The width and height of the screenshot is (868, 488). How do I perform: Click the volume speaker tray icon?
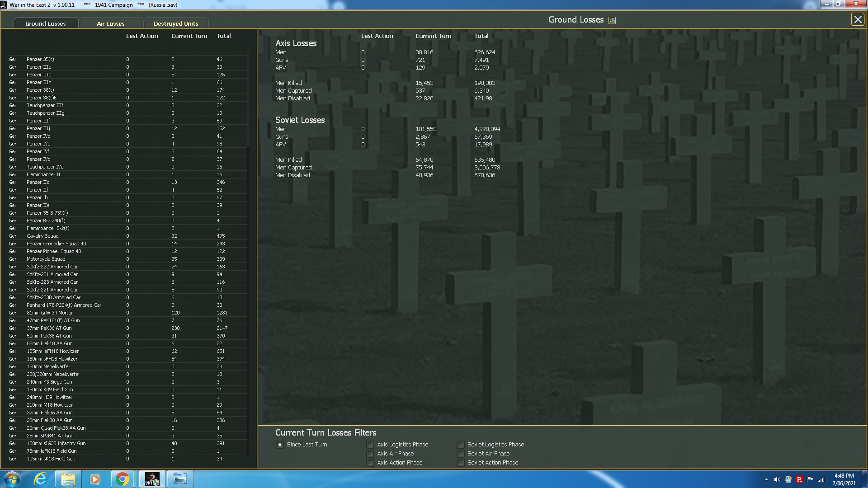777,479
